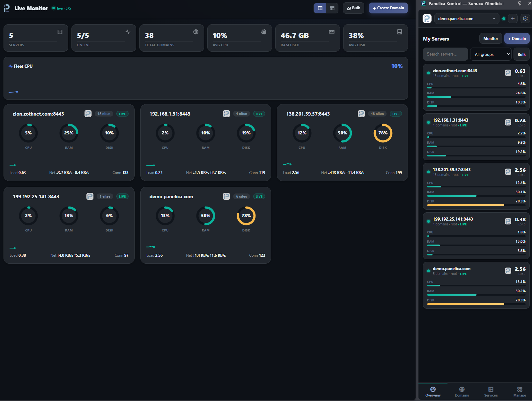Image resolution: width=532 pixels, height=401 pixels.
Task: Click LIVE badge on 192.168.1.31 card
Action: (259, 114)
